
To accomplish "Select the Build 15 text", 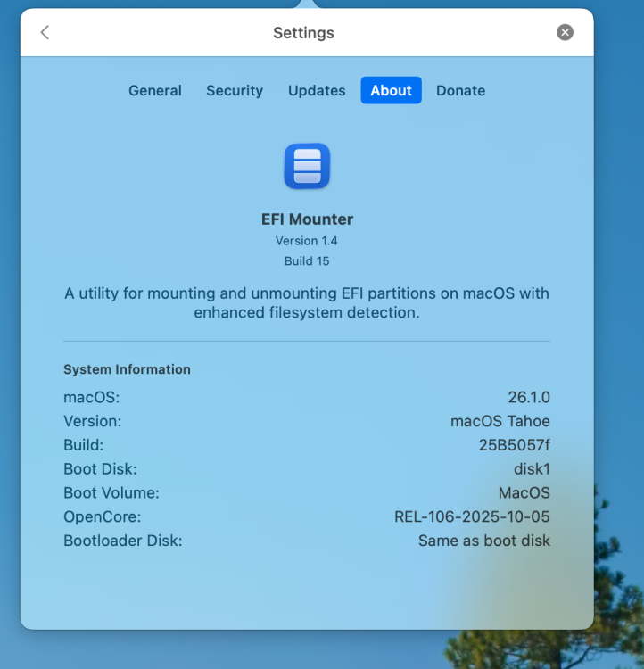I will click(x=307, y=260).
